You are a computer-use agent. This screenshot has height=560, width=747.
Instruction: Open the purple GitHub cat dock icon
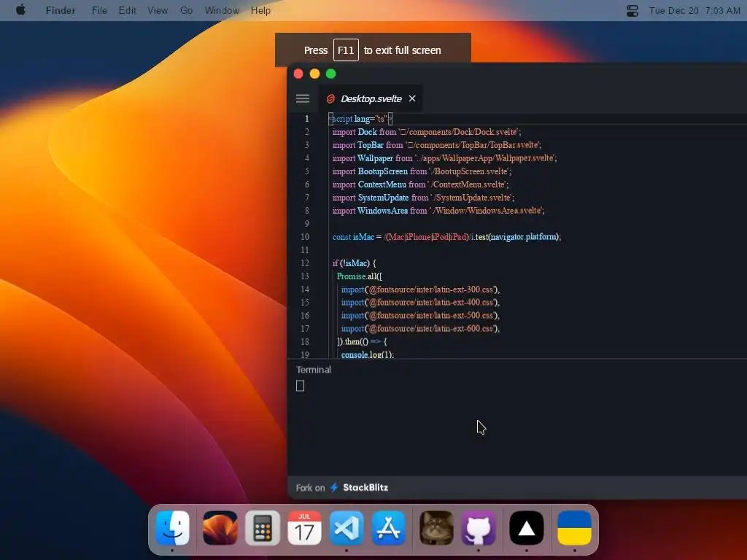pos(479,528)
